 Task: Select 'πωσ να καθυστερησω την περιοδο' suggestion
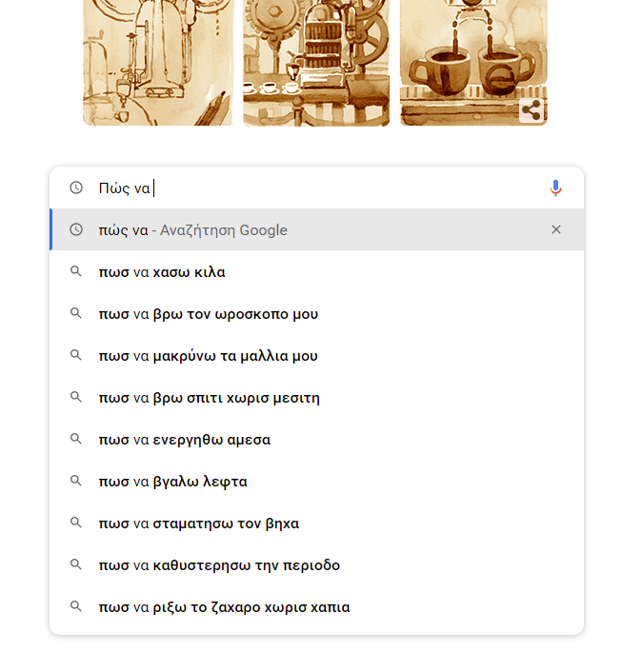pos(219,565)
